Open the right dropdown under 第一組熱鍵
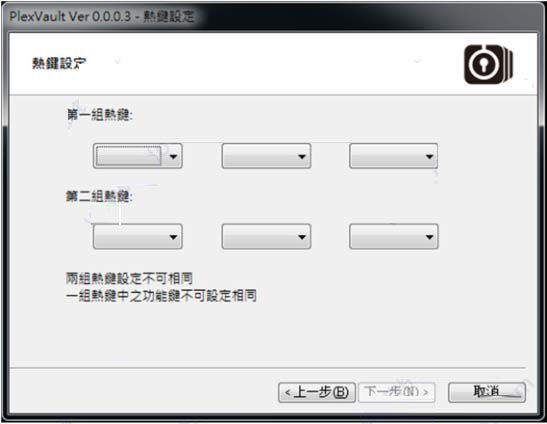Screen dimensions: 547x424 (x=394, y=156)
